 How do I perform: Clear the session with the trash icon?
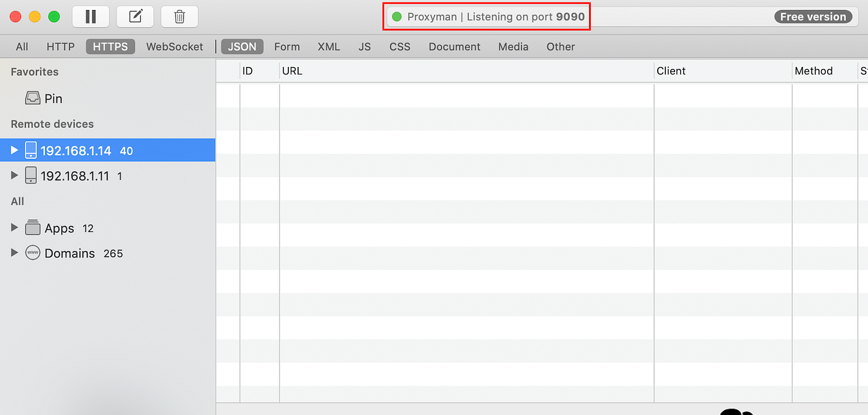179,17
